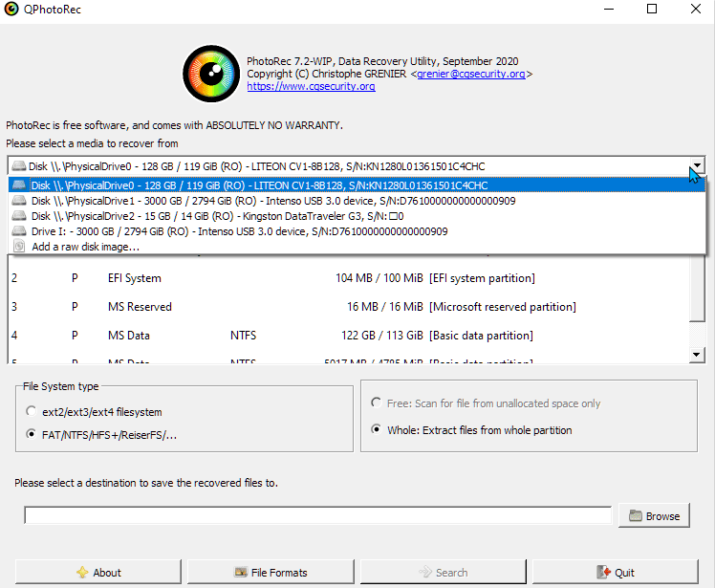
Task: Click raw disk image file icon
Action: click(x=19, y=247)
